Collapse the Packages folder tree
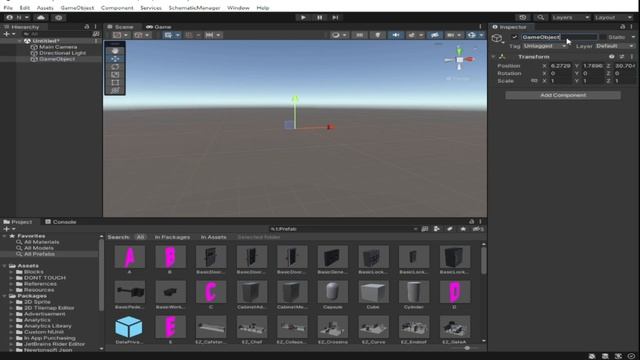 coord(4,296)
